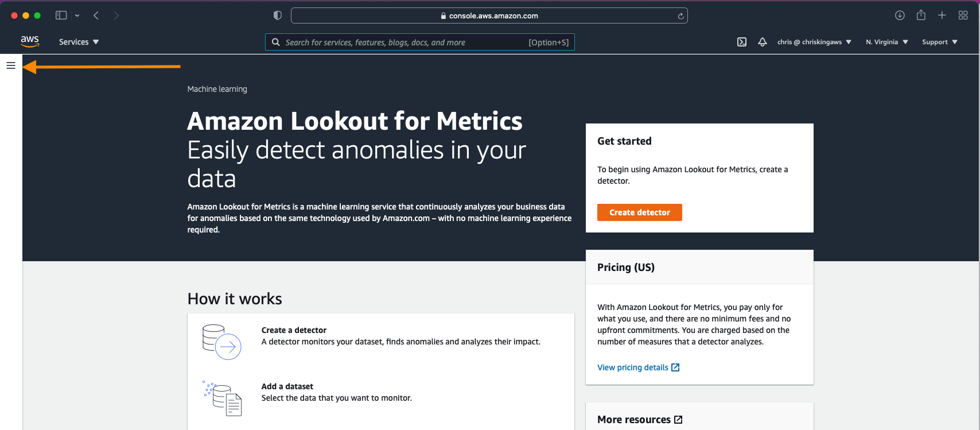The width and height of the screenshot is (980, 430).
Task: Open the hamburger navigation menu
Action: pos(11,65)
